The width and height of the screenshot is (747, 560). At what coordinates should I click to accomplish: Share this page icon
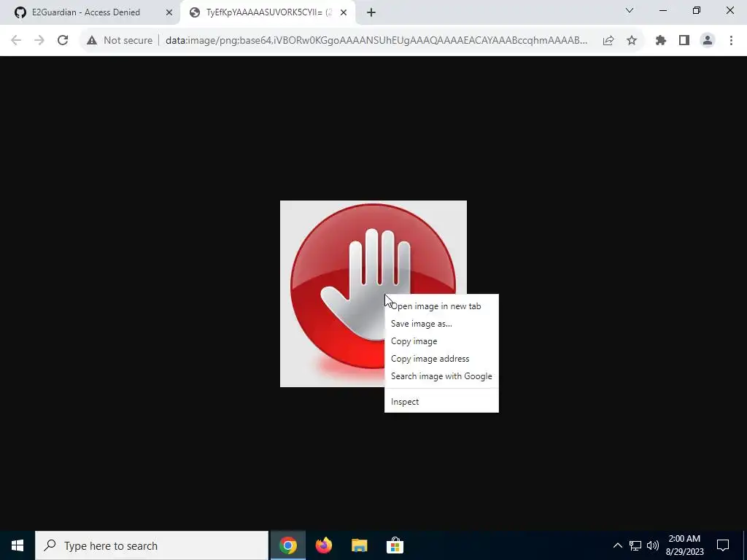[608, 41]
